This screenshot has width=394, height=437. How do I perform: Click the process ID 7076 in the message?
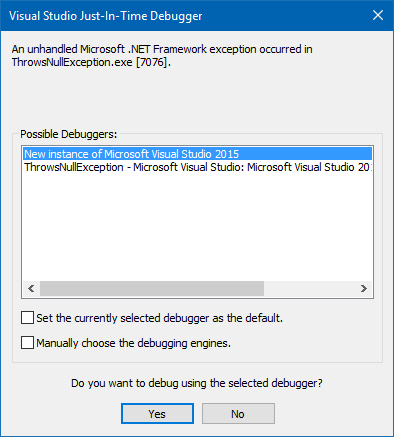(152, 62)
